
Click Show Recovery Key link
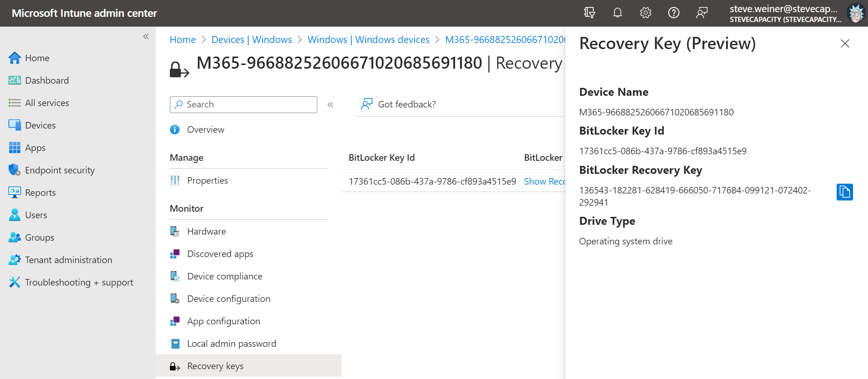click(545, 181)
